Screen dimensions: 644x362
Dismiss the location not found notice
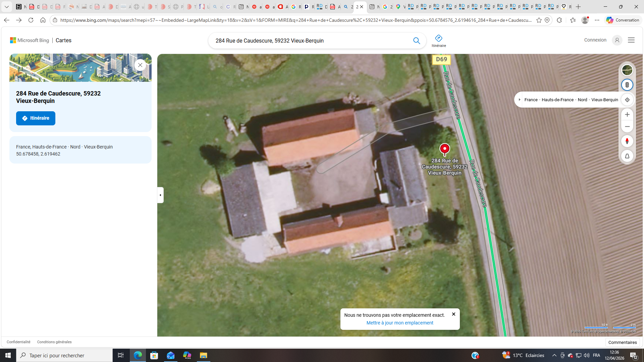453,314
